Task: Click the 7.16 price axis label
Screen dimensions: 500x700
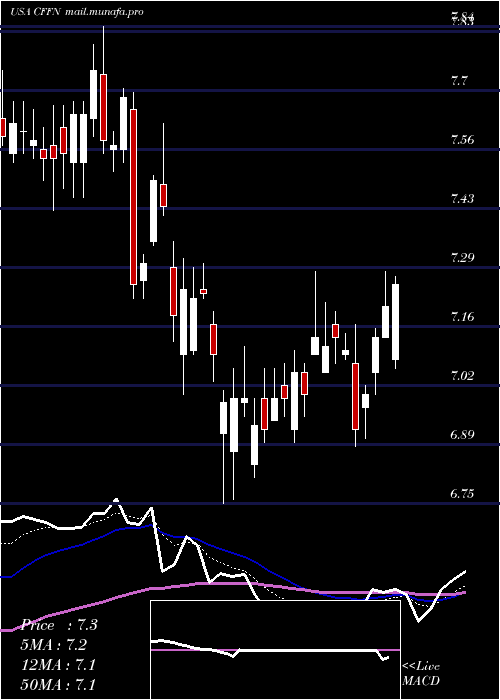Action: pos(462,317)
